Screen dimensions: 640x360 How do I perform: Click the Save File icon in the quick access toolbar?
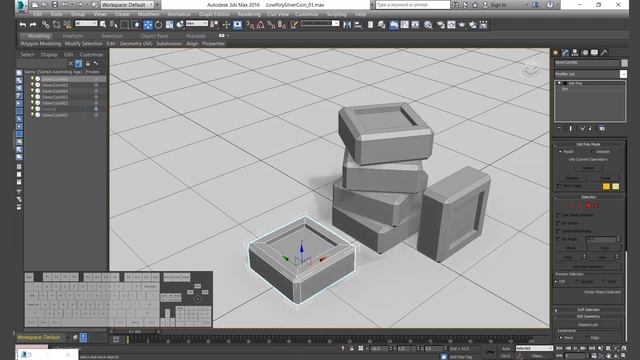point(55,5)
